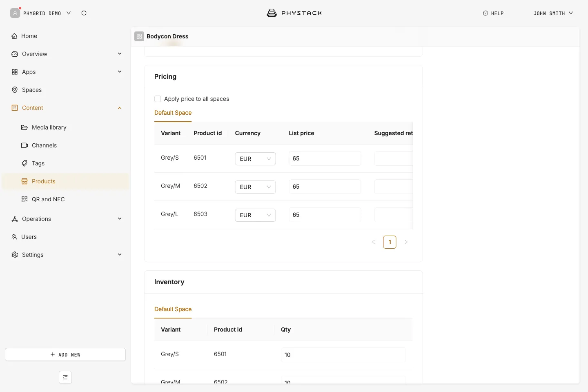This screenshot has width=588, height=392.
Task: Click the Users icon
Action: pos(14,237)
